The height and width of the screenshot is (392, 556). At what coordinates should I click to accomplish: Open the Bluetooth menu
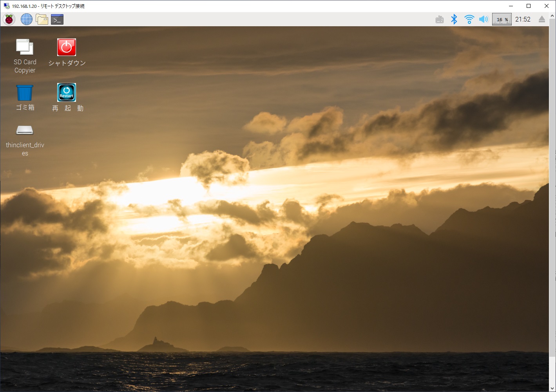click(454, 19)
